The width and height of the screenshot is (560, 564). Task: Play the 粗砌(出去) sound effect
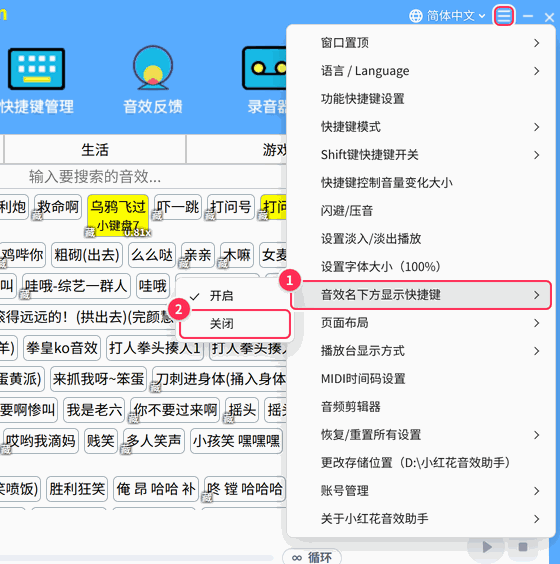point(87,255)
